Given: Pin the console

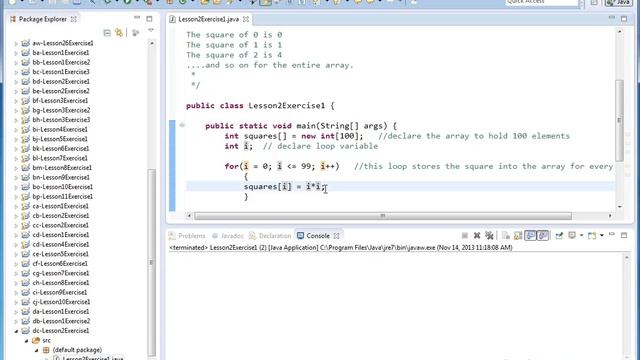Looking at the screenshot, I should coord(559,236).
